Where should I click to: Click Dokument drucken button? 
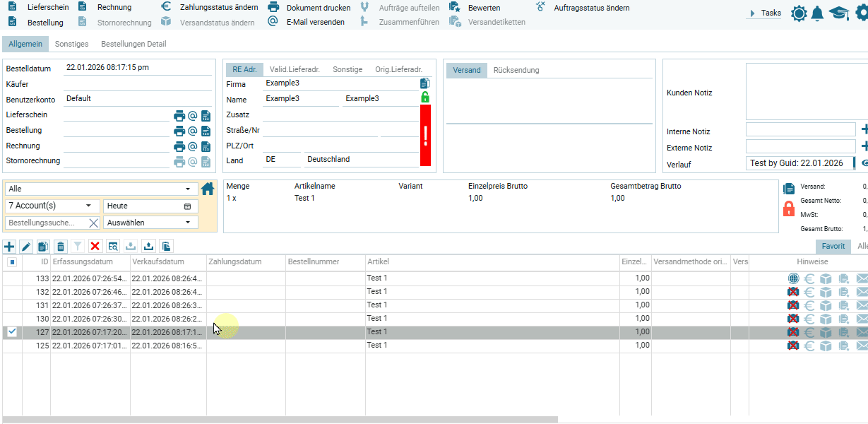pyautogui.click(x=309, y=8)
